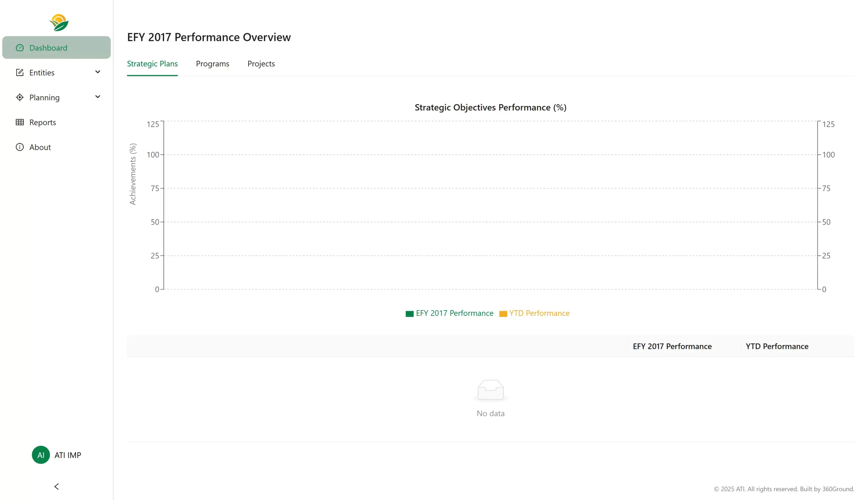Toggle EFY 2017 Performance legend series
The width and height of the screenshot is (868, 500).
(x=454, y=313)
